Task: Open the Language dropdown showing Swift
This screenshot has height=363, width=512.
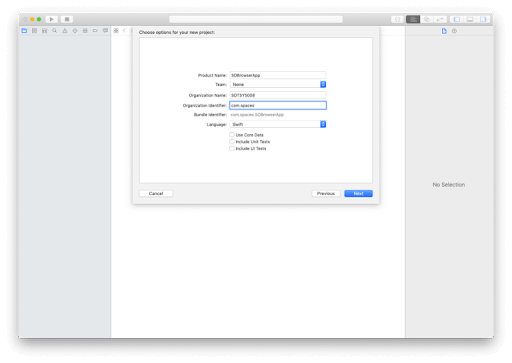Action: pyautogui.click(x=278, y=124)
